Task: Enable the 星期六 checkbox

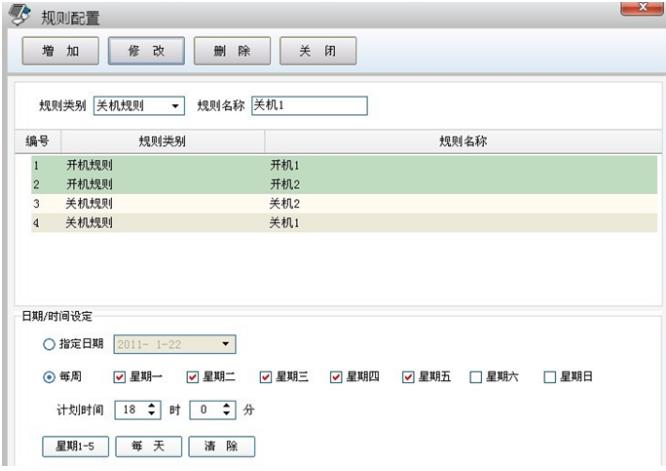Action: [476, 377]
